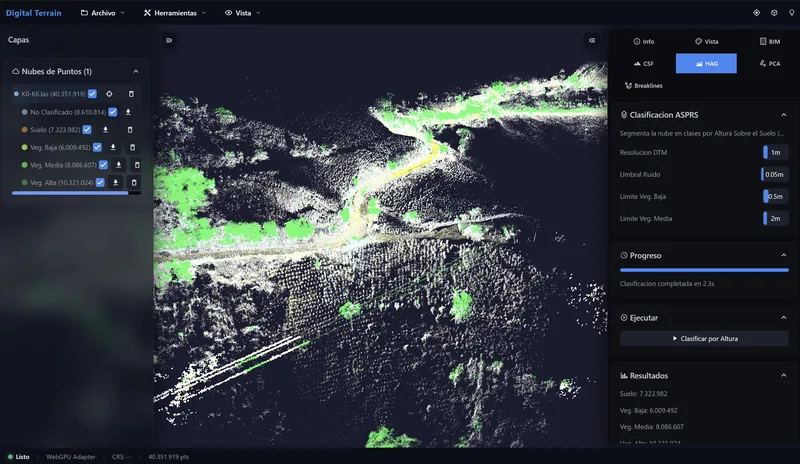Collapse the right tools panel toggle icon
Viewport: 800px width, 464px height.
coord(592,40)
